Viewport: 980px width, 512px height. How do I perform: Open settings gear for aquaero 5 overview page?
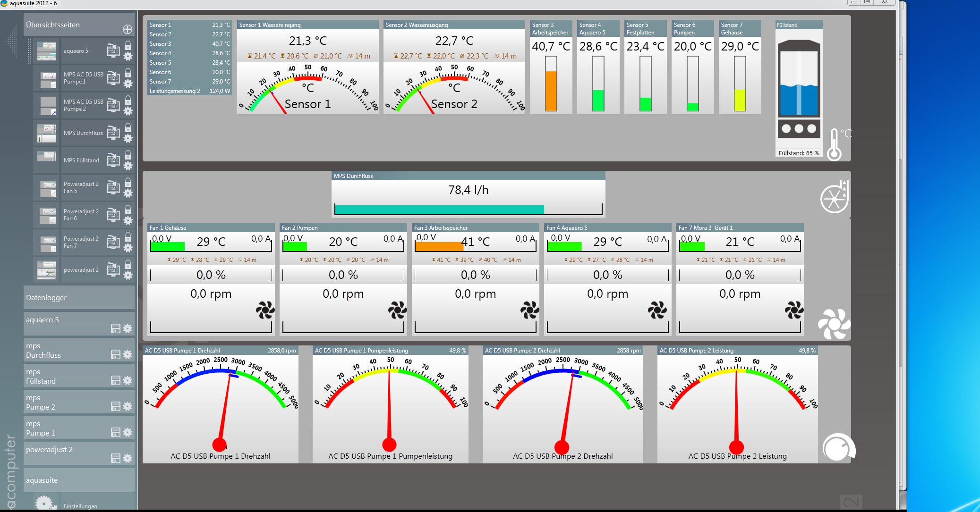(128, 56)
